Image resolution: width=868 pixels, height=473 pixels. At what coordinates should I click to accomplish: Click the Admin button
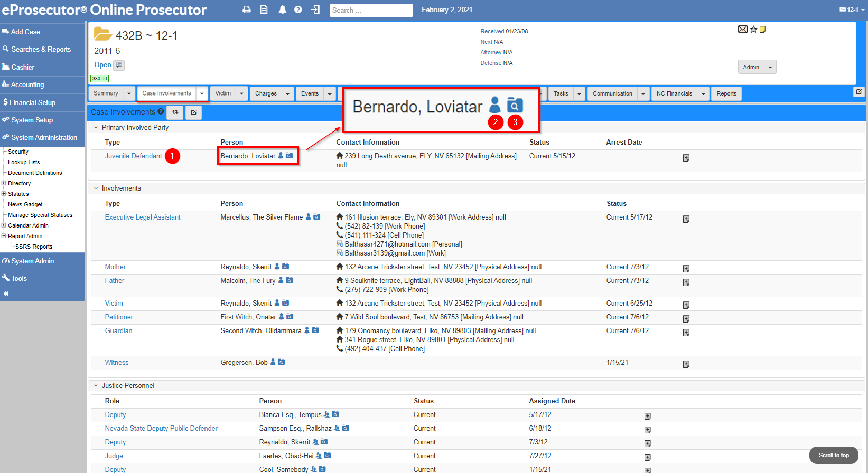click(751, 67)
